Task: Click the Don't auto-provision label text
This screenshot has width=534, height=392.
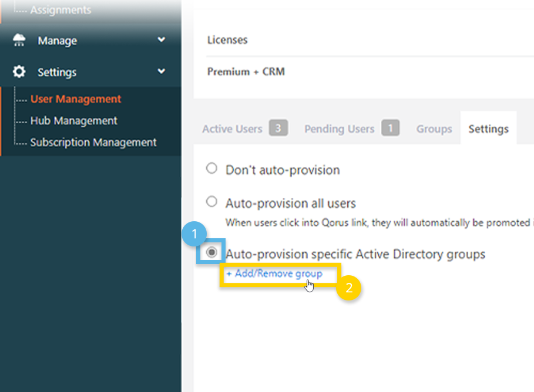Action: point(283,170)
